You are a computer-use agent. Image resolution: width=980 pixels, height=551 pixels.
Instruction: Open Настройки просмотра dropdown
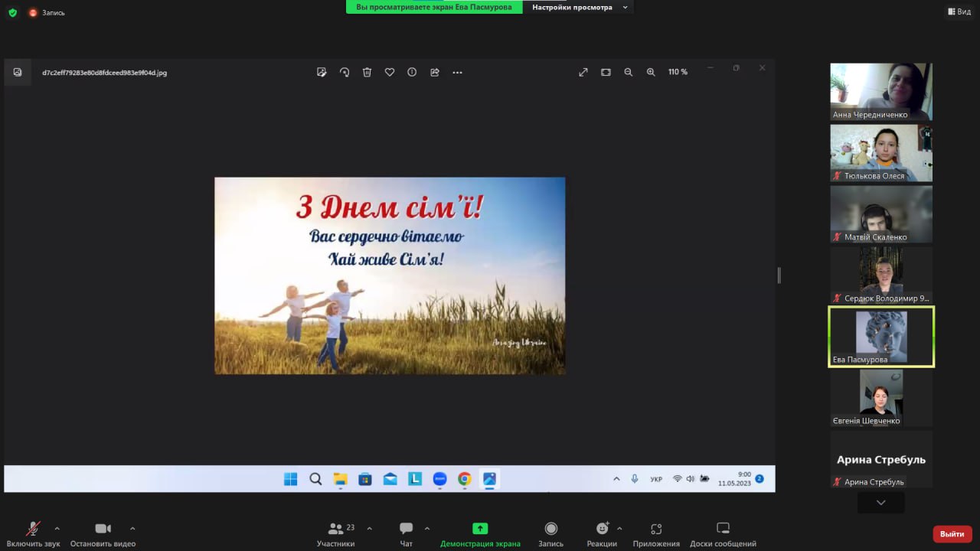(x=578, y=7)
